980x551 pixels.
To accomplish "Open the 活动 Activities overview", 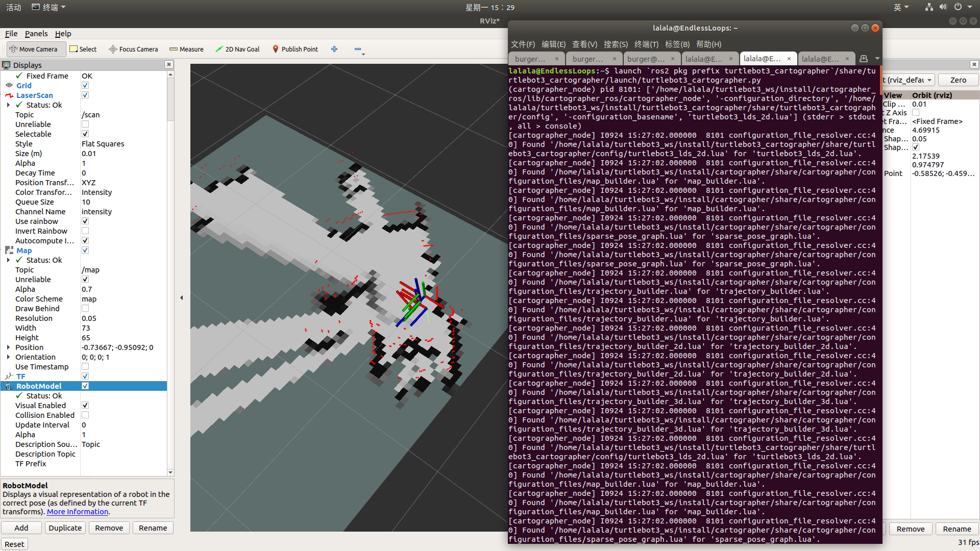I will (x=14, y=7).
